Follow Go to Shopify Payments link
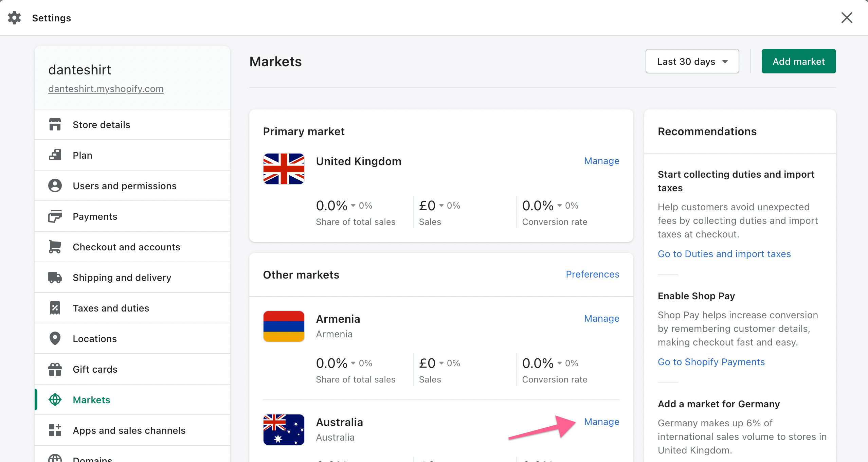This screenshot has height=462, width=868. pyautogui.click(x=711, y=362)
